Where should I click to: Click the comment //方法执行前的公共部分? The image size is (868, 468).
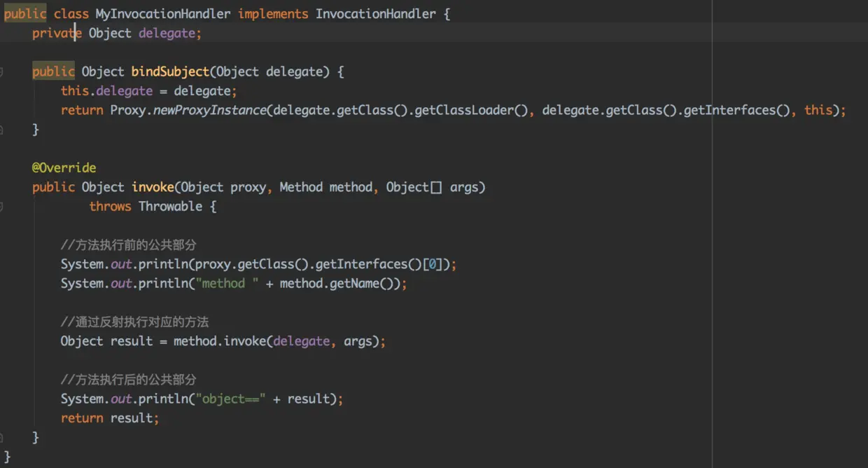click(129, 245)
